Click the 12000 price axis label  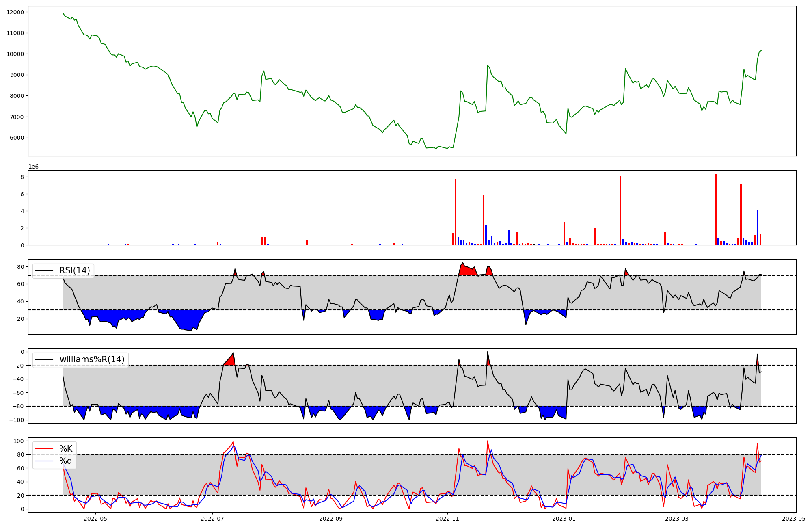click(15, 12)
